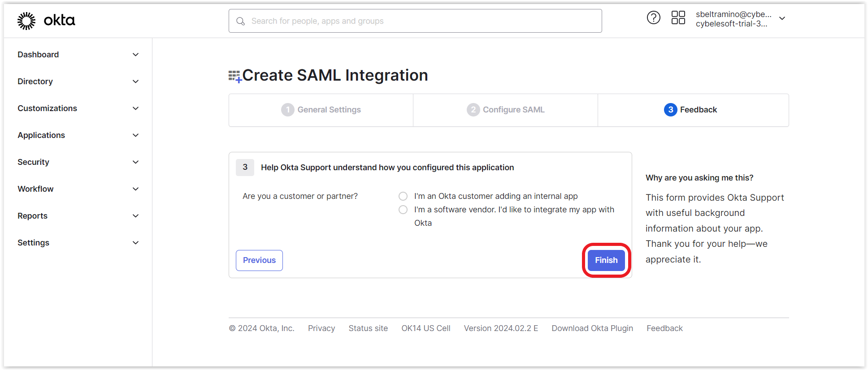Open the Download Okta Plugin link

point(592,328)
